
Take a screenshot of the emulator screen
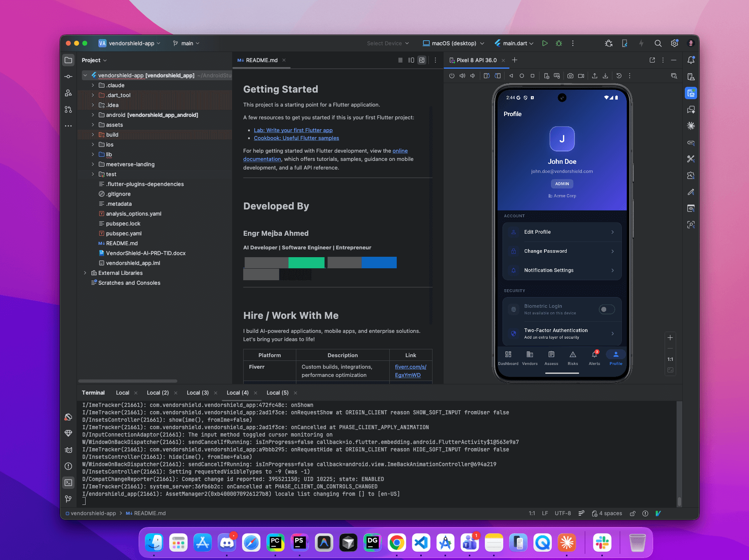tap(570, 76)
